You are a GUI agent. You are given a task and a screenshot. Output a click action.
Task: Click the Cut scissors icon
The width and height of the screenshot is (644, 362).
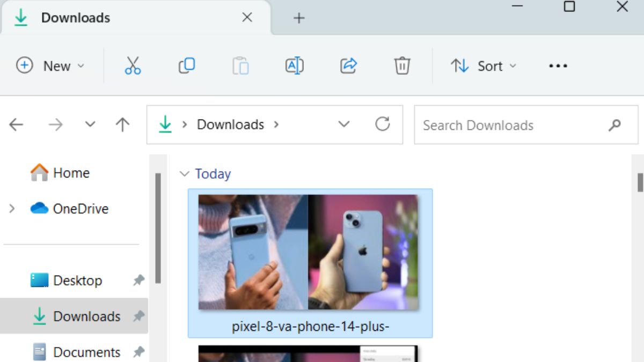click(133, 66)
